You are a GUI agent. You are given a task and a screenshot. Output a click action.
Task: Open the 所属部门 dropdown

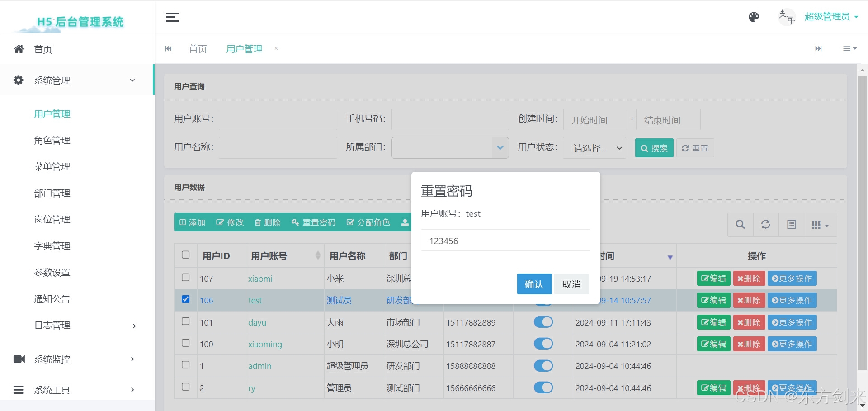(450, 148)
